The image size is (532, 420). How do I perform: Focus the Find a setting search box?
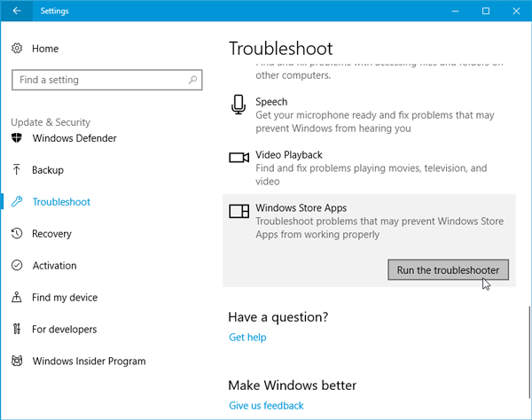107,80
